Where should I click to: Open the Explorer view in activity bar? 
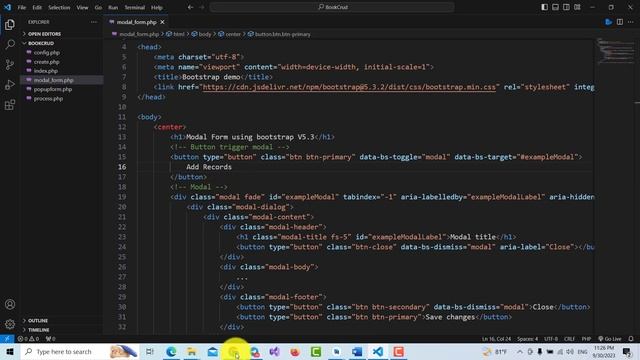[10, 24]
